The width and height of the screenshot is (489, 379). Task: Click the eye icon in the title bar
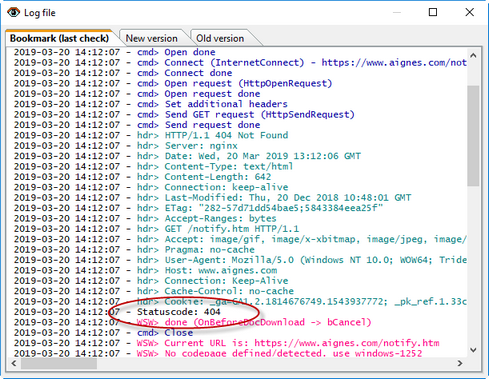[13, 12]
